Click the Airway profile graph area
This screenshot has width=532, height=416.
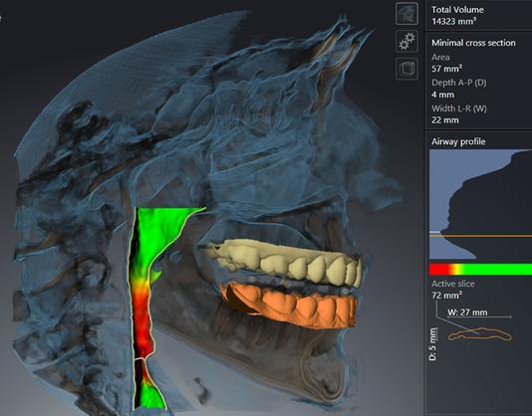pyautogui.click(x=481, y=204)
